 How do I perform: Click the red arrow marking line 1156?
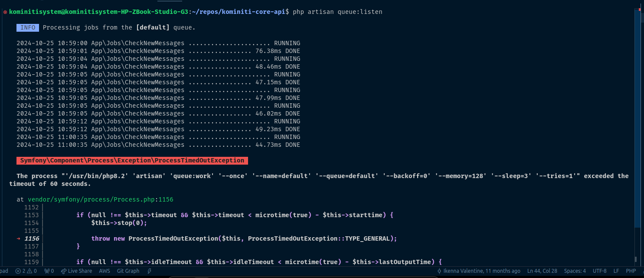18,238
